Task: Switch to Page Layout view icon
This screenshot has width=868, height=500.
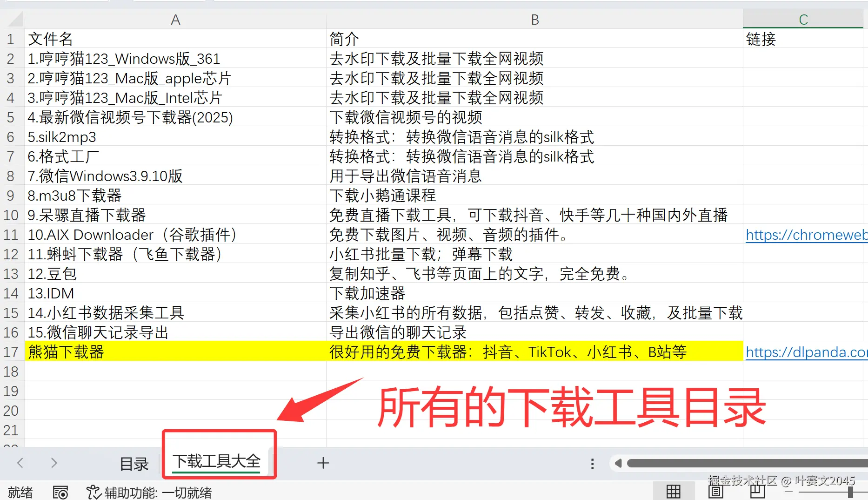Action: click(x=715, y=491)
